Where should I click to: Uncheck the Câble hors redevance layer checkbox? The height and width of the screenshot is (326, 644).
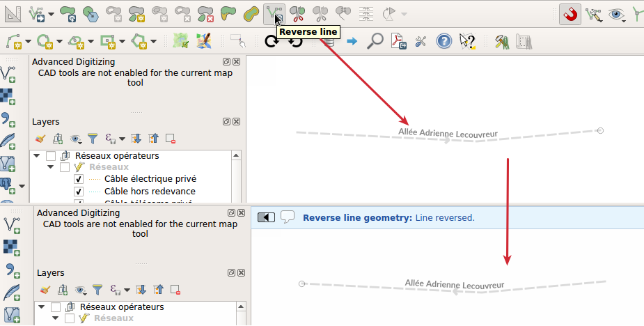(79, 192)
